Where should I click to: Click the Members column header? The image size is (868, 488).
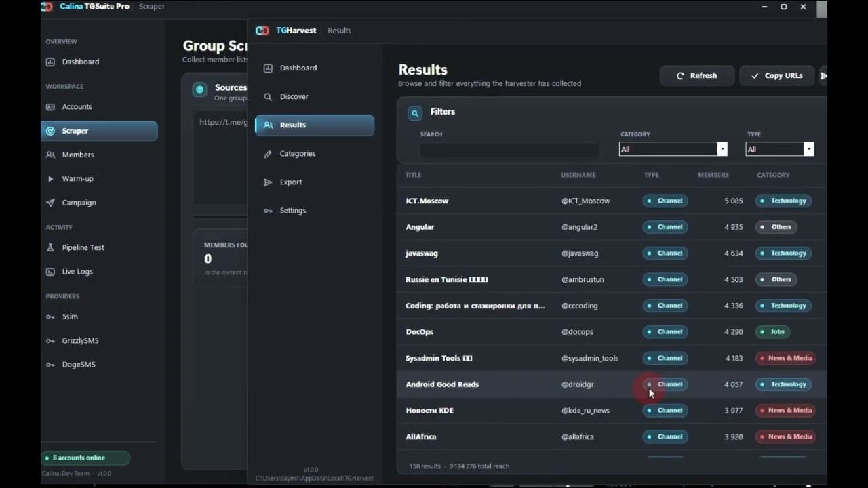713,175
